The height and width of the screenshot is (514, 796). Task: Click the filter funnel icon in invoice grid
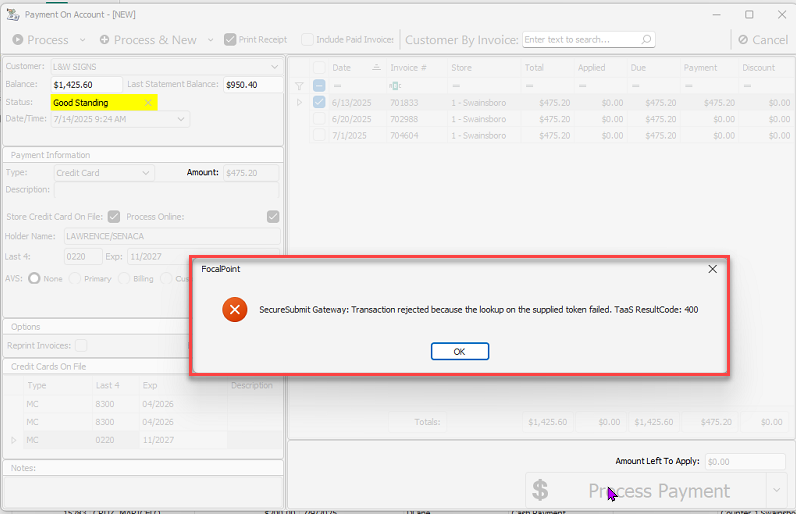tap(300, 86)
